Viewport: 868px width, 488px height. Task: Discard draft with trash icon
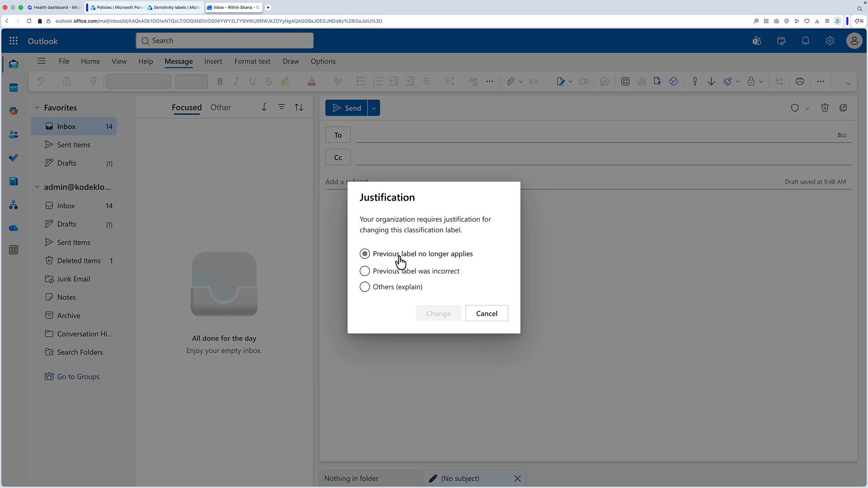pyautogui.click(x=825, y=108)
